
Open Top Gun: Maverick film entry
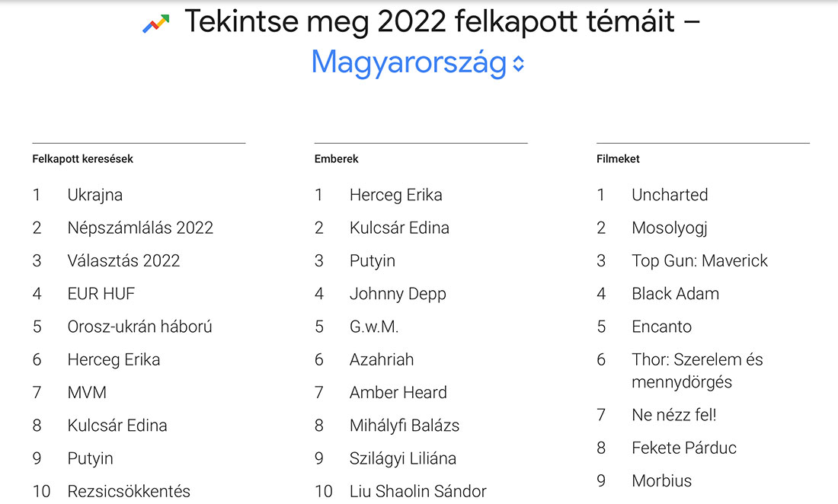click(699, 261)
